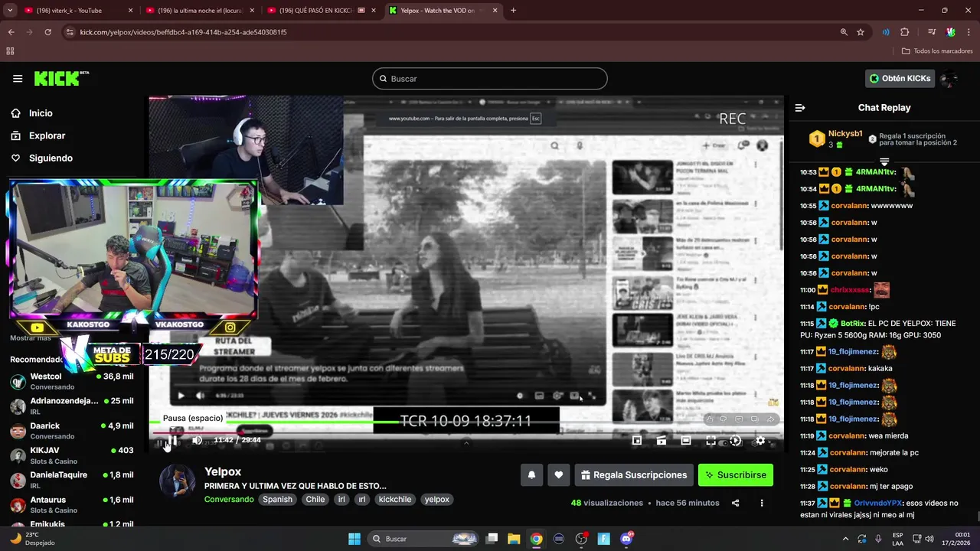Image resolution: width=980 pixels, height=551 pixels.
Task: Collapse the Chat Replay panel
Action: [800, 108]
